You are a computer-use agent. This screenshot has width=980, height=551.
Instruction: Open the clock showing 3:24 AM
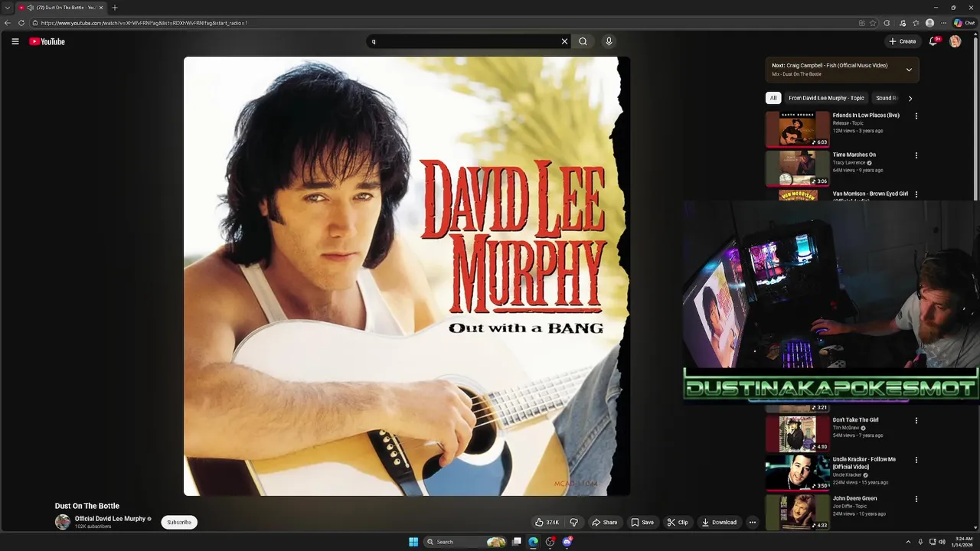point(962,542)
